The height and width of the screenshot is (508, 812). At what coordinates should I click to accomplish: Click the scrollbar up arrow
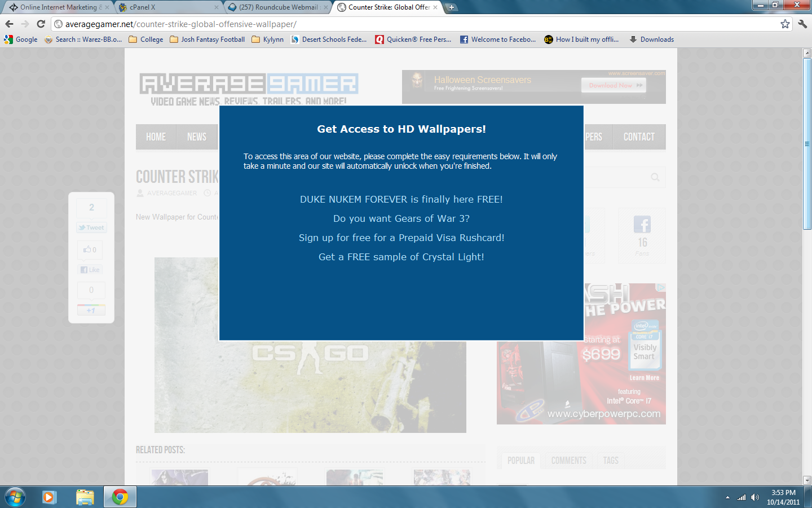807,53
